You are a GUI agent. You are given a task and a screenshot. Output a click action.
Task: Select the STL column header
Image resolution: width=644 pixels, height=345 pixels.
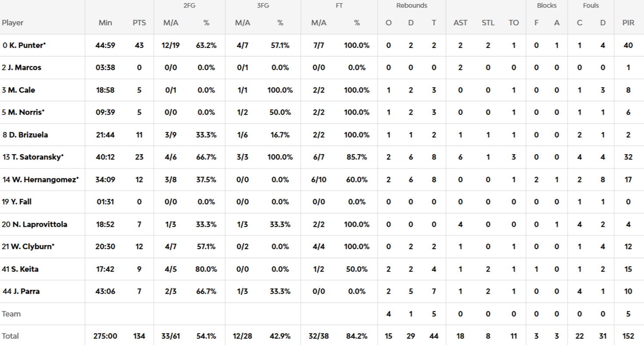488,23
